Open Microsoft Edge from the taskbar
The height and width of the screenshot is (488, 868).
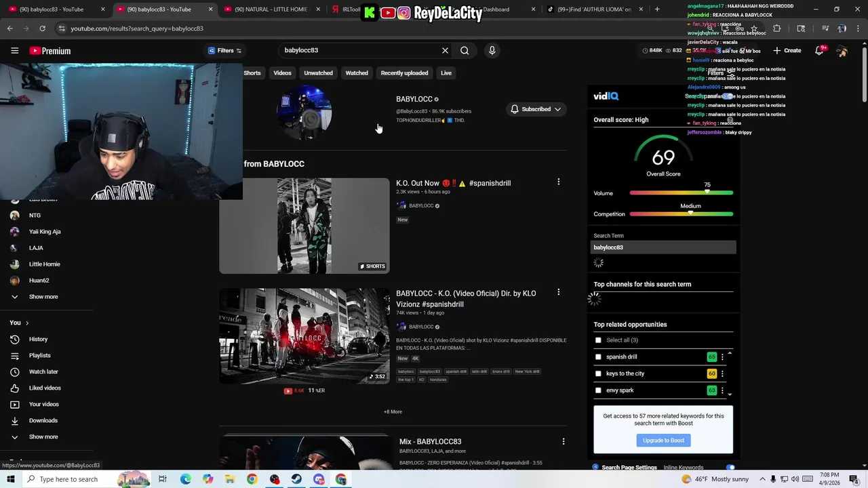click(185, 479)
